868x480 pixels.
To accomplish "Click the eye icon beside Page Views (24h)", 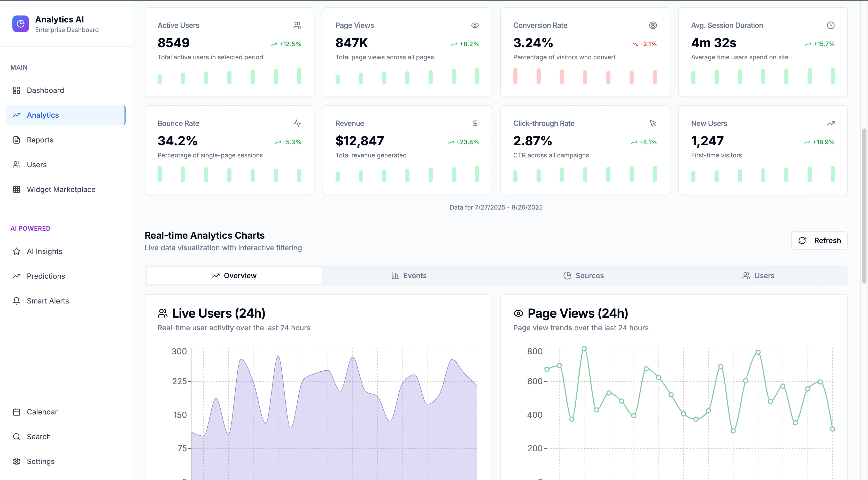I will tap(518, 313).
